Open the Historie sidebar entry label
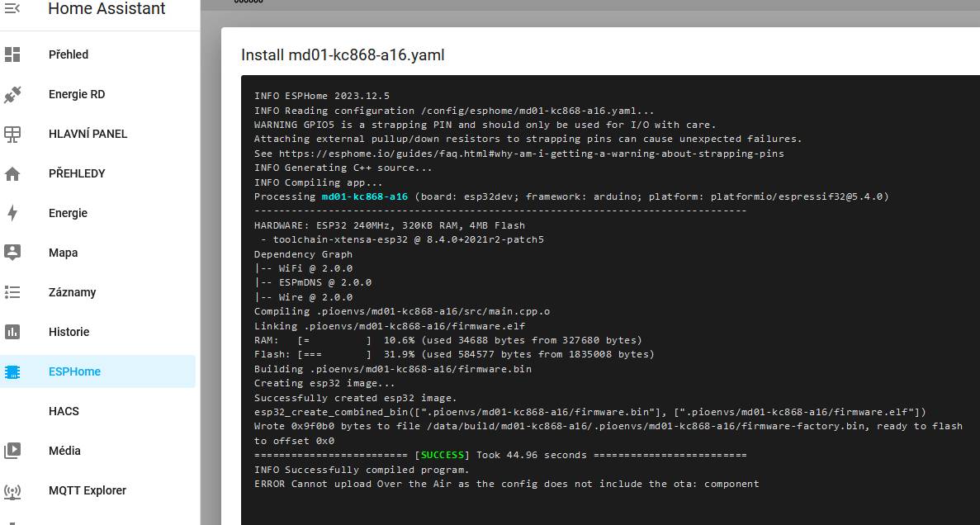980x525 pixels. click(x=69, y=332)
